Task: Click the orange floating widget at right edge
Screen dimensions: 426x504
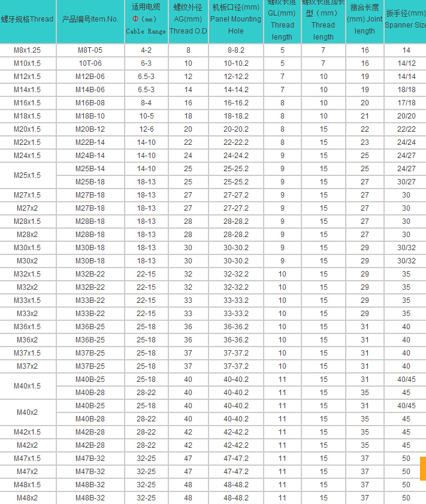Action: [x=422, y=468]
